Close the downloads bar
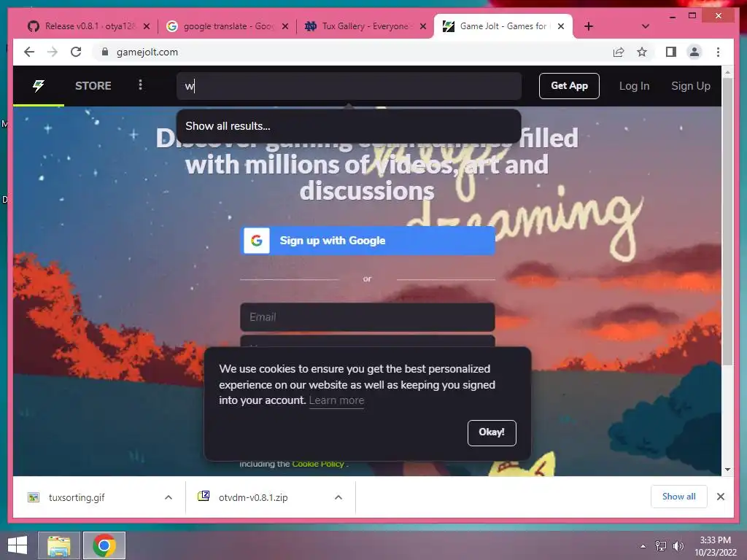The width and height of the screenshot is (747, 560). click(721, 497)
